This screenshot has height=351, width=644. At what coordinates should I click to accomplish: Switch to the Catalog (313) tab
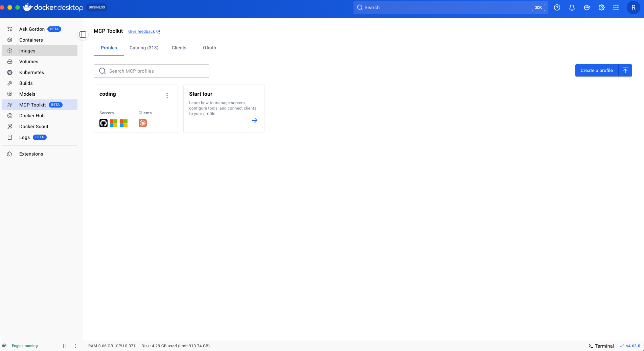pyautogui.click(x=144, y=48)
